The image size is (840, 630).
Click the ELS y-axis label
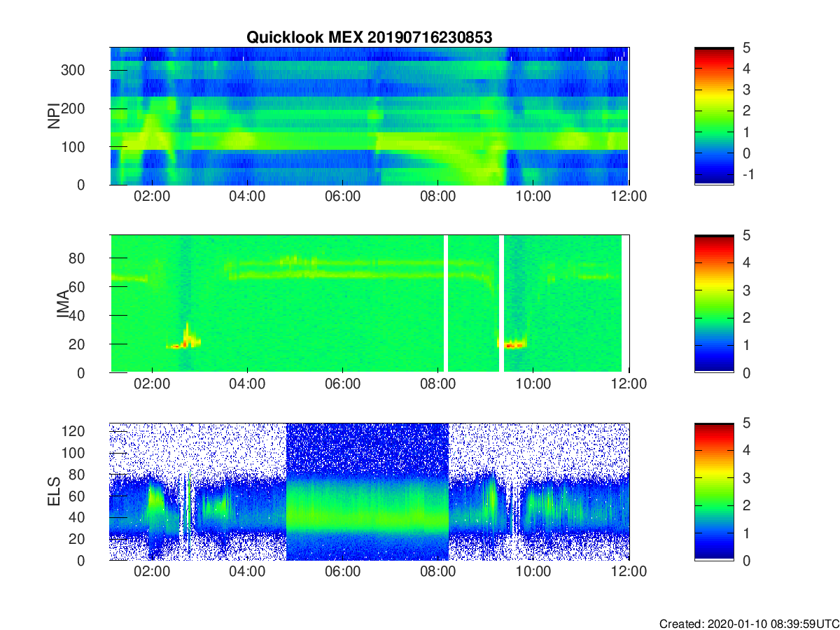click(53, 491)
